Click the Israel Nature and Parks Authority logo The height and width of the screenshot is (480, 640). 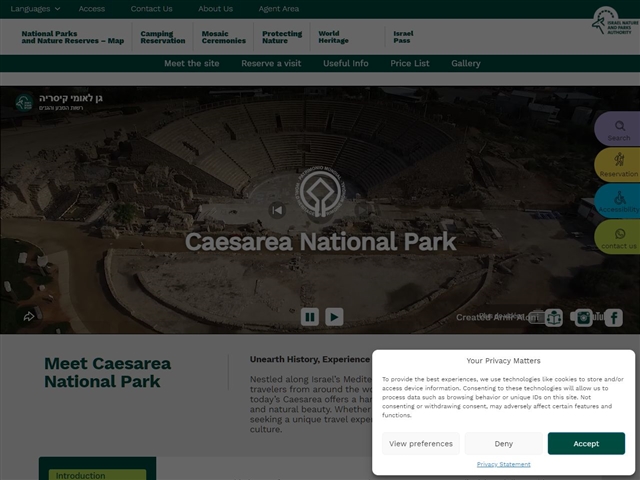[615, 21]
